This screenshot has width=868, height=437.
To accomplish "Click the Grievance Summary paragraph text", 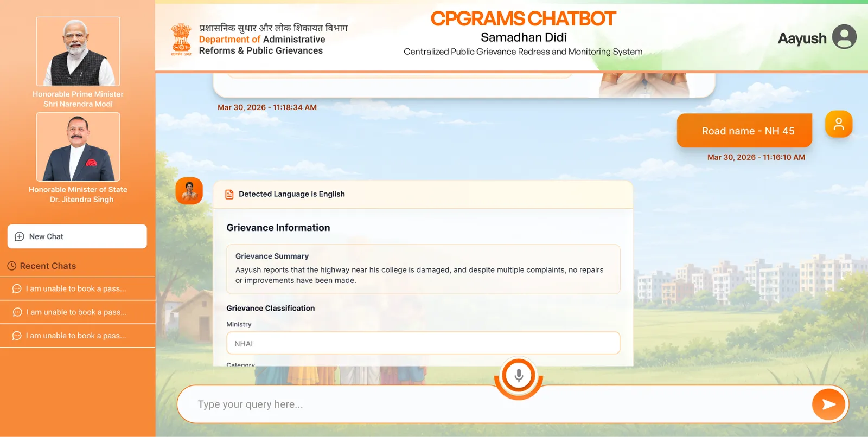I will click(419, 275).
